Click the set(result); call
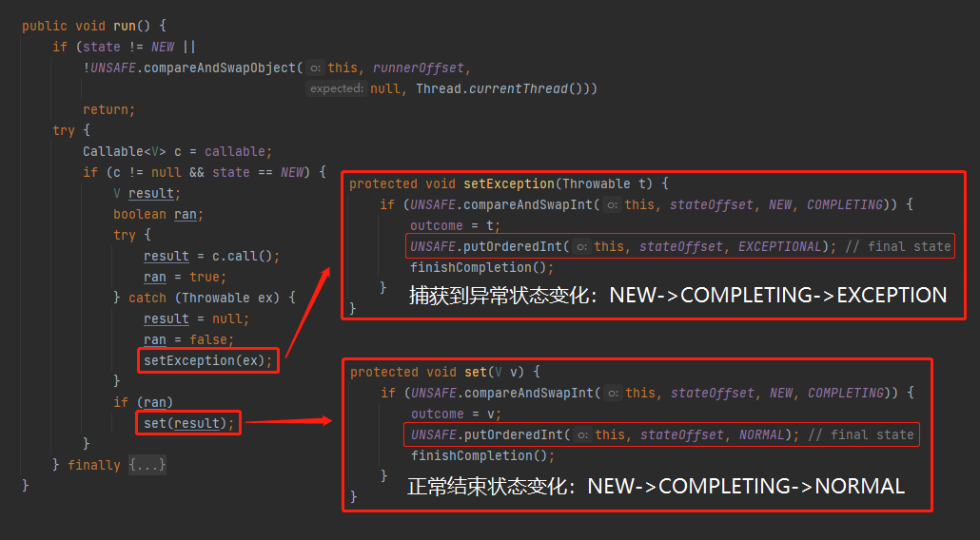 pyautogui.click(x=188, y=423)
